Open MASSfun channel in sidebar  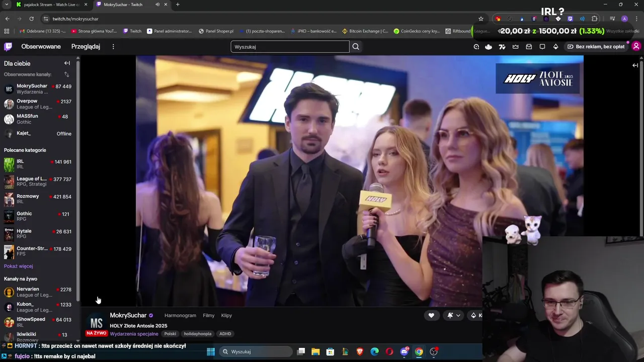click(38, 119)
